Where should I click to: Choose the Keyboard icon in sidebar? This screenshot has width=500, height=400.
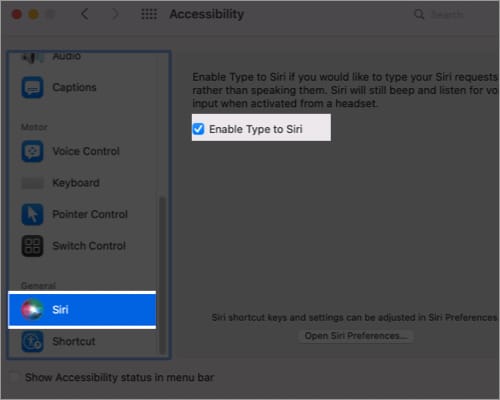(32, 183)
